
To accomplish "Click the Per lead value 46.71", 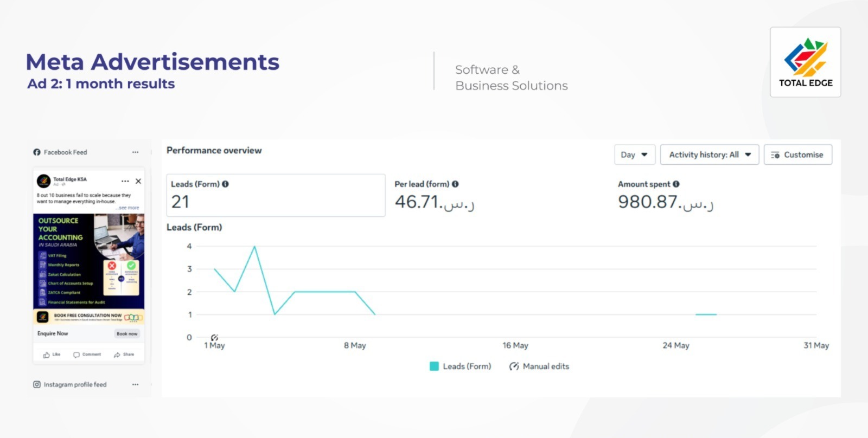I will click(435, 202).
